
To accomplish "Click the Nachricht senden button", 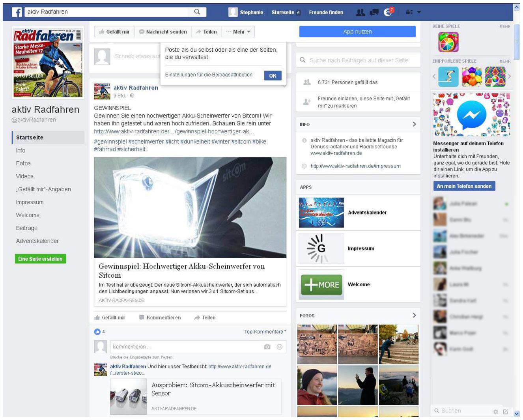I will [163, 32].
